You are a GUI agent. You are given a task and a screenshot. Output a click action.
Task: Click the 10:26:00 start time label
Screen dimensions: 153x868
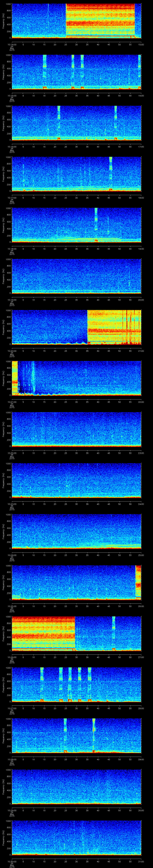pos(12,657)
